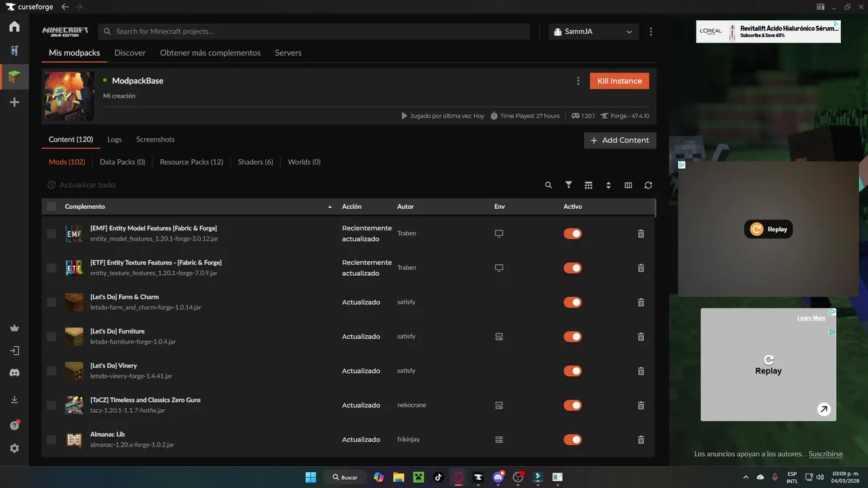The image size is (868, 488).
Task: Open the Windows Start button
Action: point(311,477)
